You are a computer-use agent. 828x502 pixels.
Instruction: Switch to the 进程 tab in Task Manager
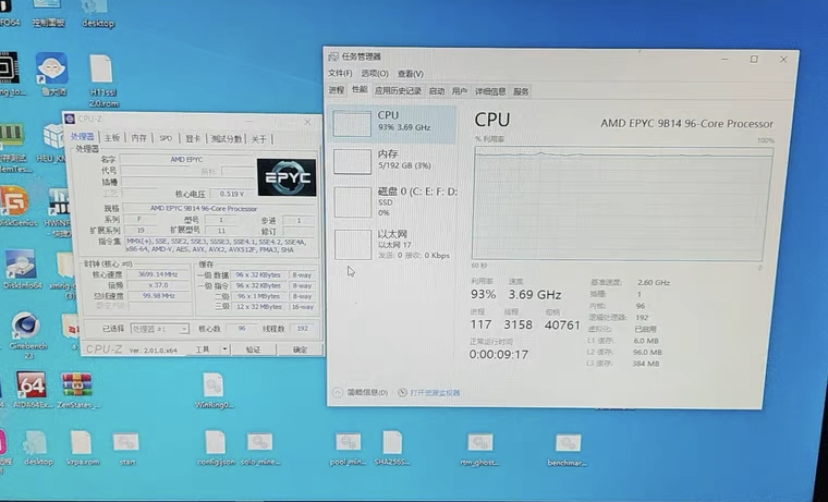coord(336,90)
